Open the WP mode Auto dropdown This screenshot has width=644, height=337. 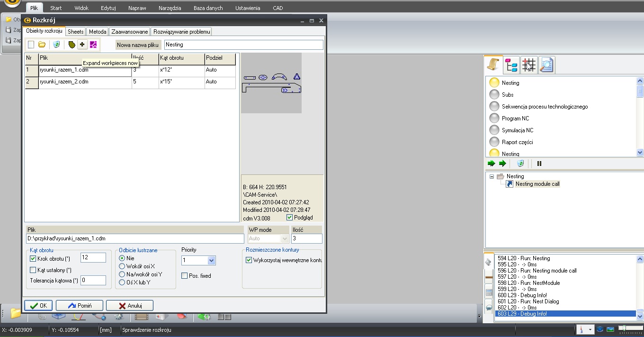pyautogui.click(x=284, y=239)
